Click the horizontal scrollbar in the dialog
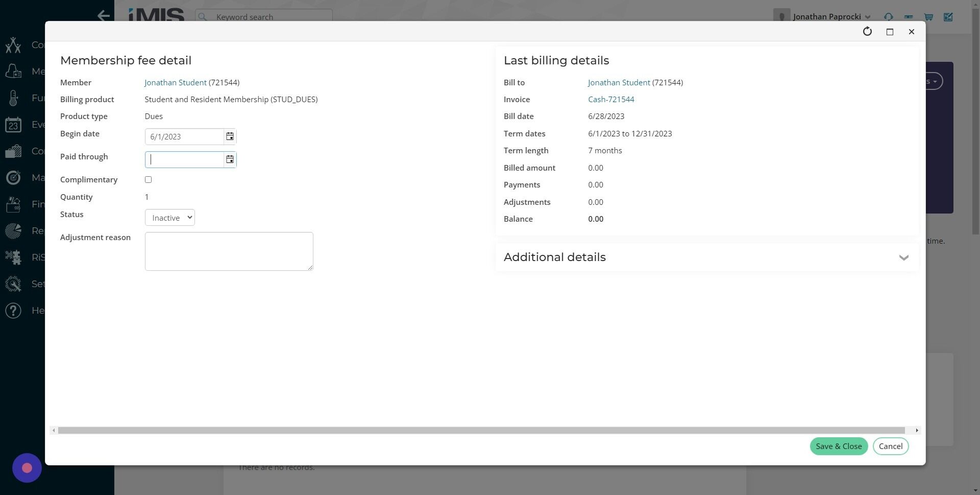980x495 pixels. tap(481, 431)
